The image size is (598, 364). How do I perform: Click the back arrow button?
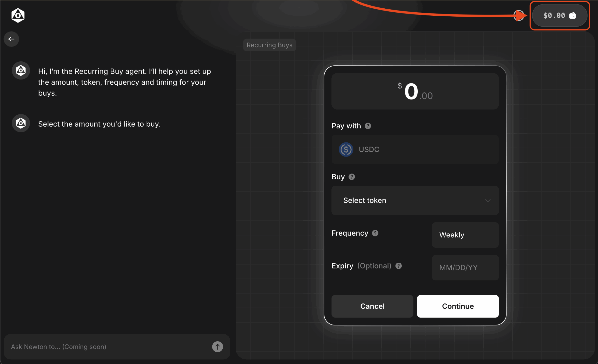[11, 39]
